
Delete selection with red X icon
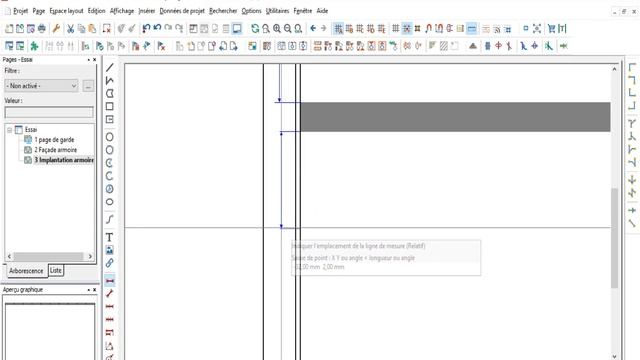tap(107, 29)
